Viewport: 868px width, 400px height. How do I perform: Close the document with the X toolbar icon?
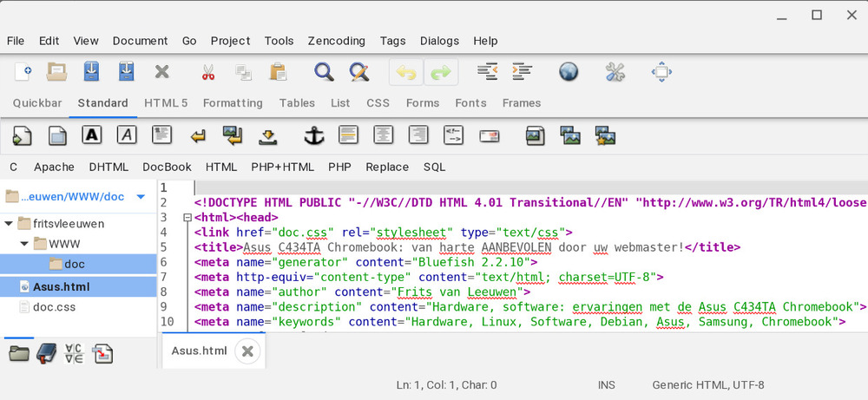[x=161, y=72]
